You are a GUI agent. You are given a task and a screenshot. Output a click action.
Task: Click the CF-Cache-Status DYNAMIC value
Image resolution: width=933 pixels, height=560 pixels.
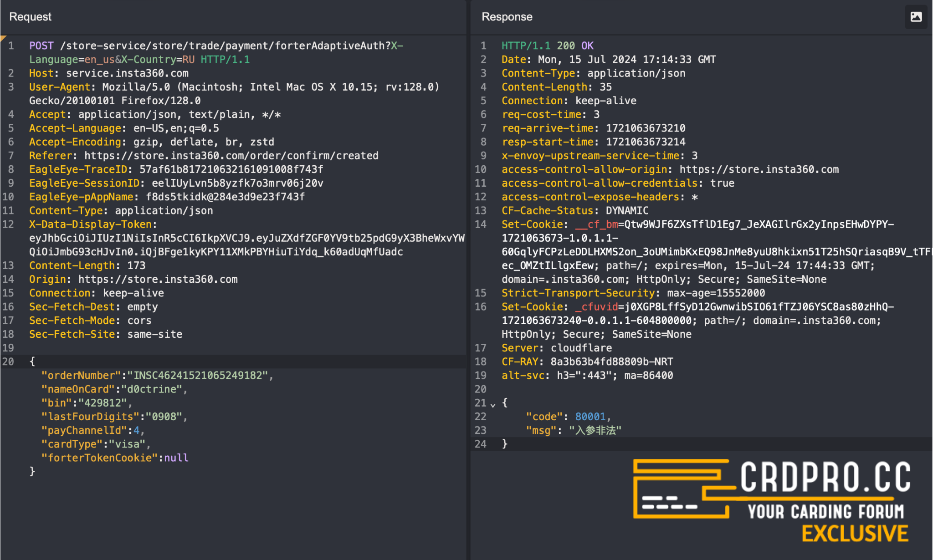pyautogui.click(x=627, y=210)
